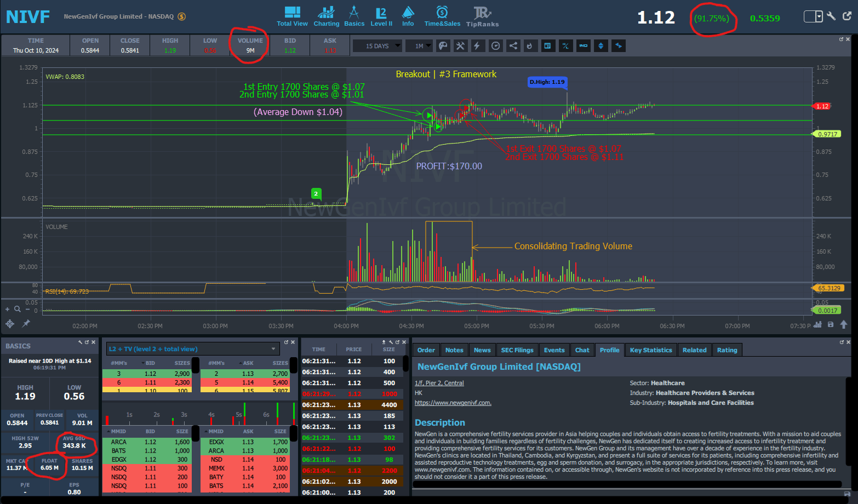Toggle percent/linear scale on chart toolbar
The width and height of the screenshot is (858, 504).
[565, 45]
